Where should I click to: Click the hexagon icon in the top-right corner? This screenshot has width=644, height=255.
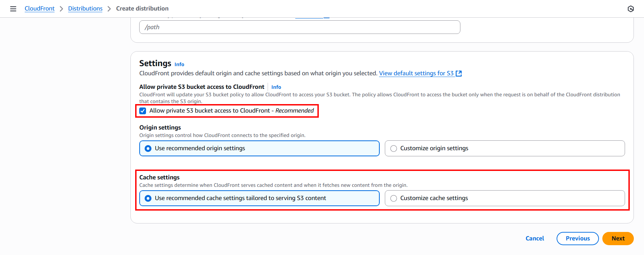click(x=630, y=9)
